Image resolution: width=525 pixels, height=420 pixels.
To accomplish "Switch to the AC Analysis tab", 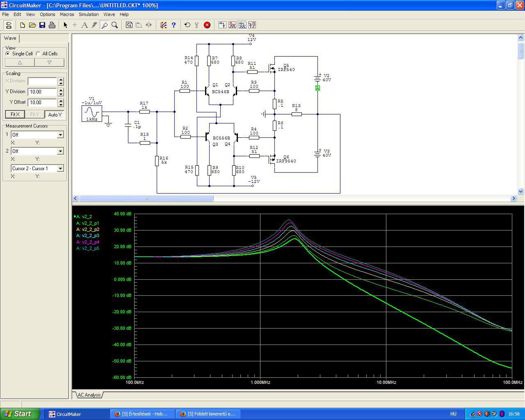I will tap(89, 395).
